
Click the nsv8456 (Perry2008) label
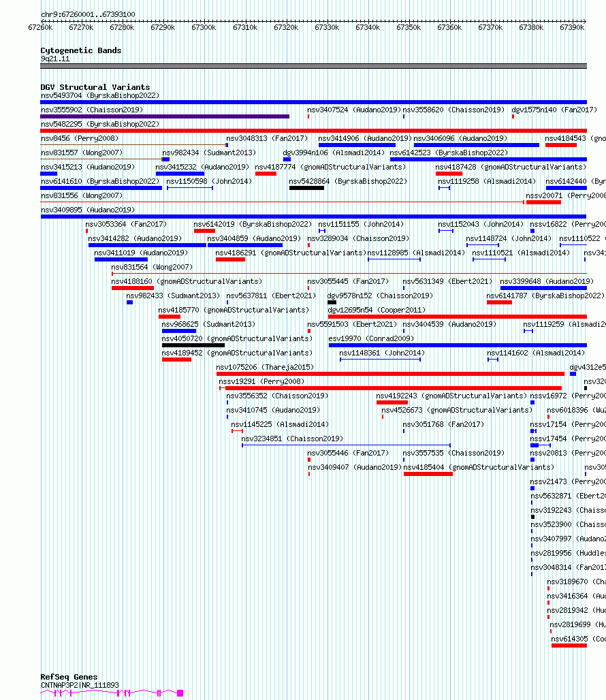click(80, 138)
